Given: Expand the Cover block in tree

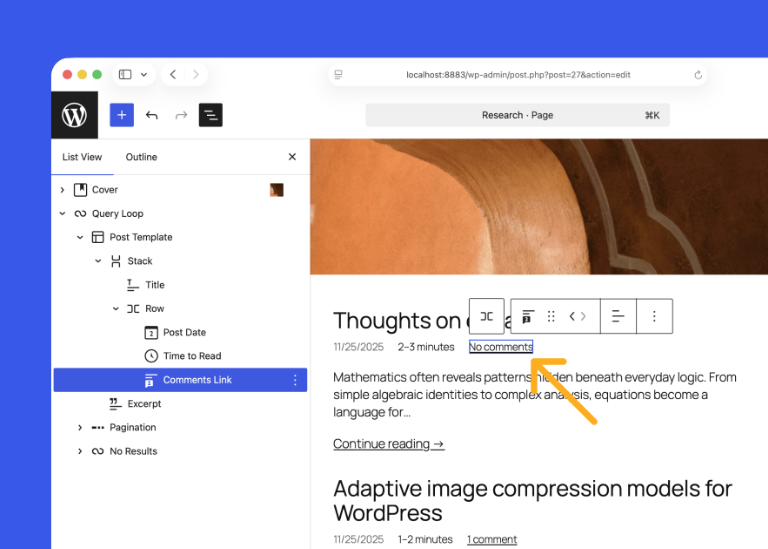Looking at the screenshot, I should [x=62, y=190].
